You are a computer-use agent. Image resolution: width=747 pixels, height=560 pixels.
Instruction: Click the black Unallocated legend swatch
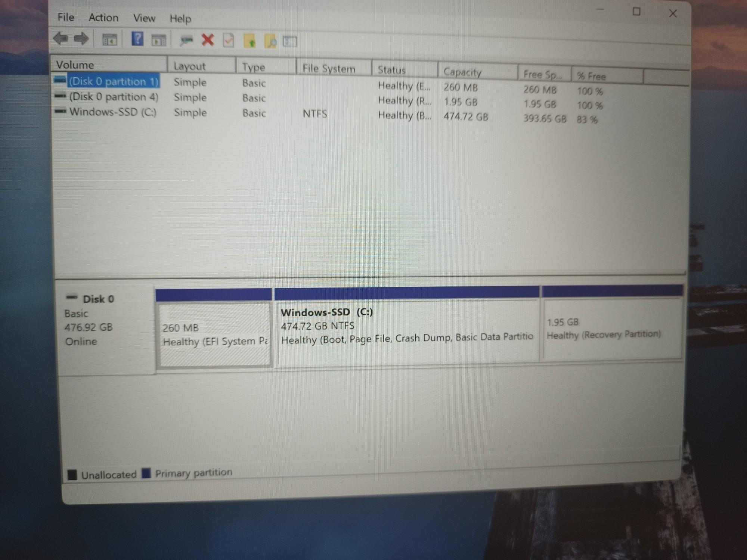[72, 475]
